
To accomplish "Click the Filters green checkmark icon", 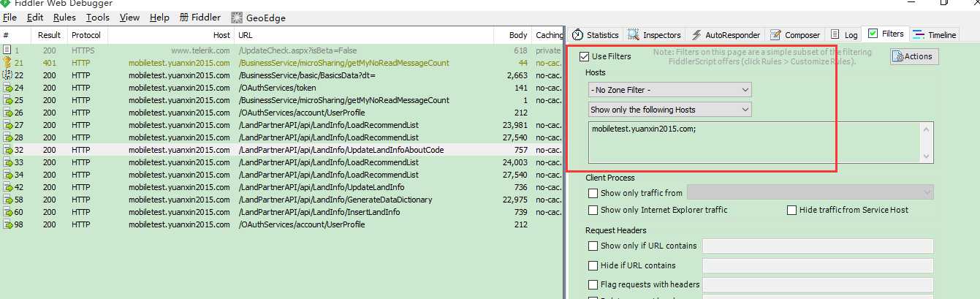I will click(873, 34).
